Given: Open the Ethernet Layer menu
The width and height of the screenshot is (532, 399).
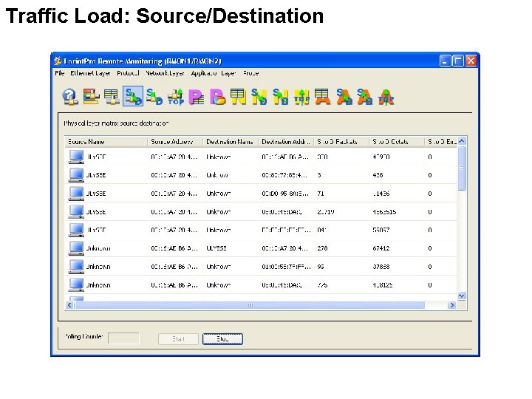Looking at the screenshot, I should point(90,73).
